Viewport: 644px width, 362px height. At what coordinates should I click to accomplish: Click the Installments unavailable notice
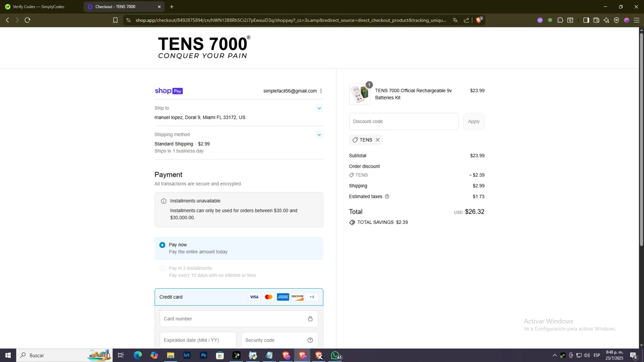[239, 210]
